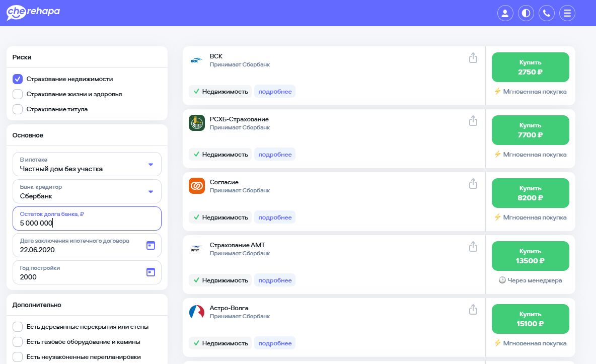Image resolution: width=596 pixels, height=364 pixels.
Task: Share the Страхование АМТ offer via share icon
Action: click(x=473, y=247)
